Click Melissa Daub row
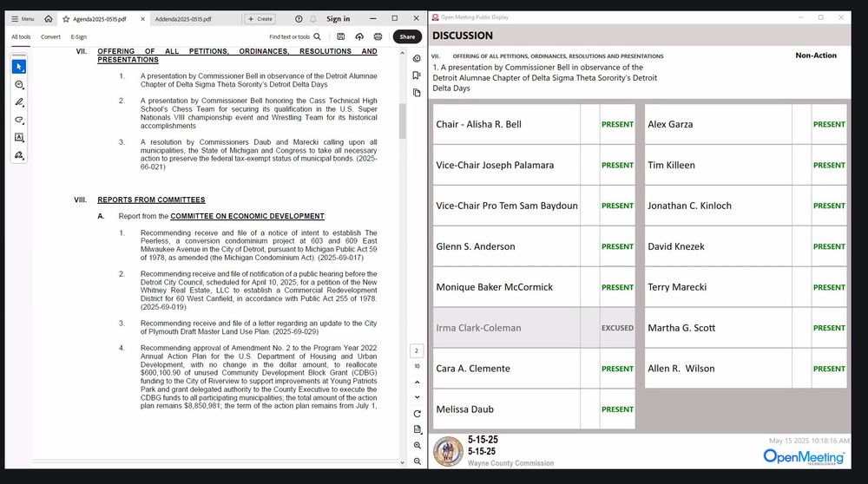Viewport: 868px width, 484px height. 534,409
